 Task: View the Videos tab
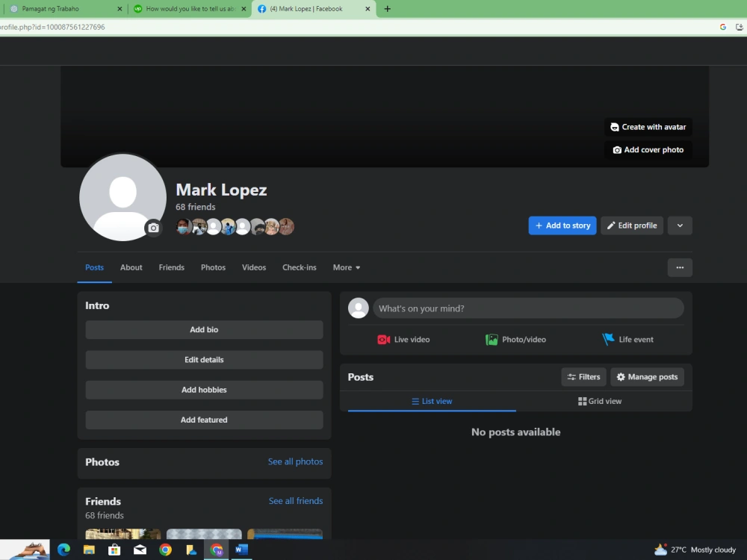(254, 267)
